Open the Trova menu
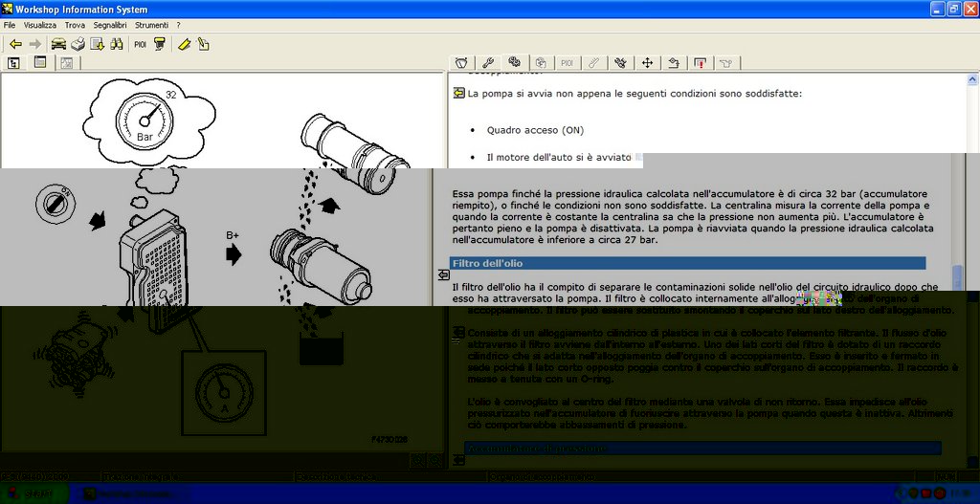Screen dimensions: 980x504 coord(75,26)
